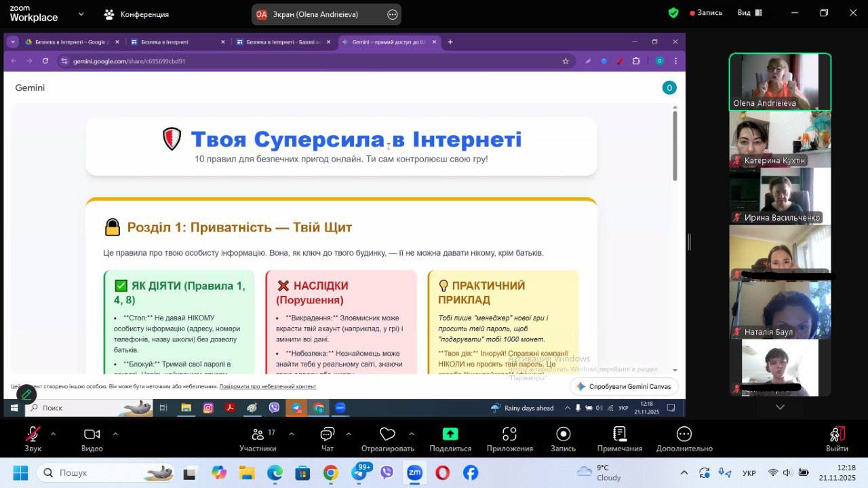Image resolution: width=868 pixels, height=488 pixels.
Task: Open the View menu in Zoom header
Action: [749, 13]
